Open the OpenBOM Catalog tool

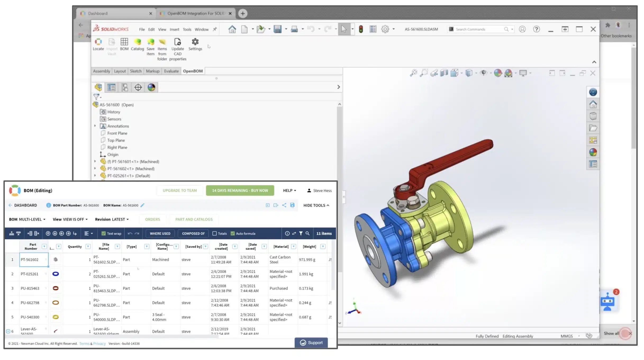[137, 44]
